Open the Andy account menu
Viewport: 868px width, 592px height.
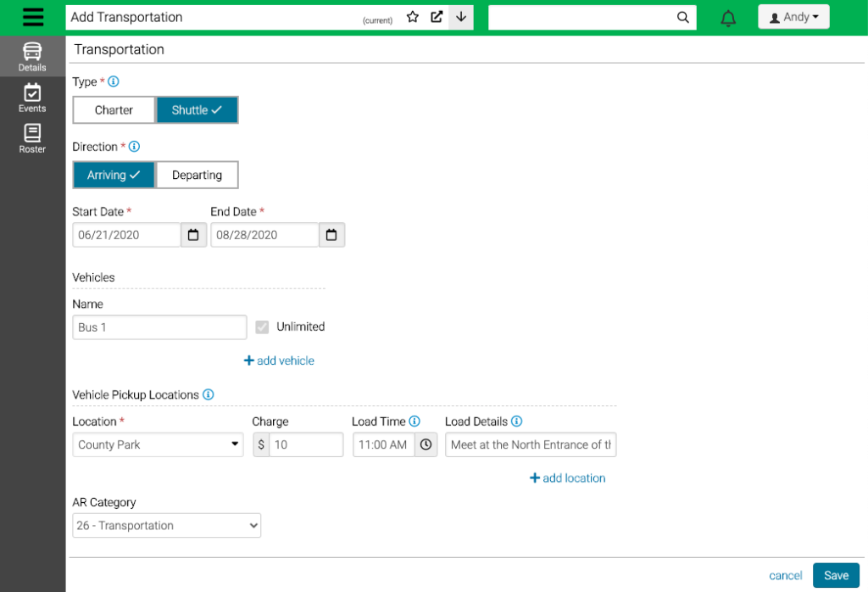coord(793,16)
